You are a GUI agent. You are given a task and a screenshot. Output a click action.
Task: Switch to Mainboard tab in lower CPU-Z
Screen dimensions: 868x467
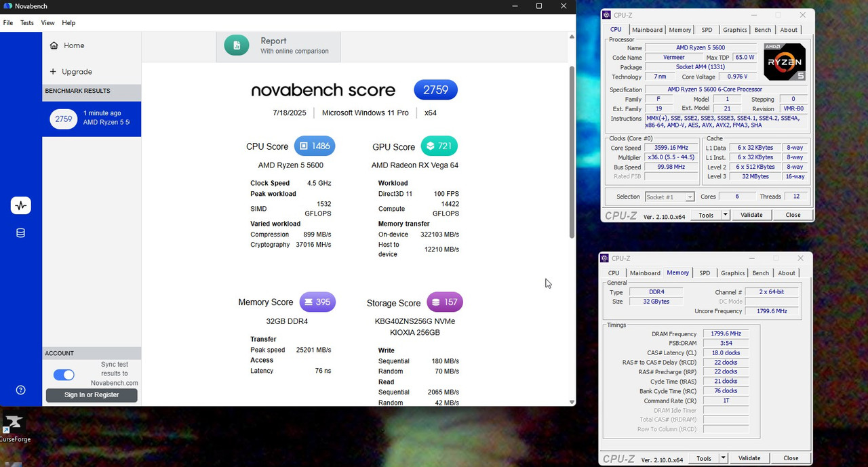click(645, 273)
